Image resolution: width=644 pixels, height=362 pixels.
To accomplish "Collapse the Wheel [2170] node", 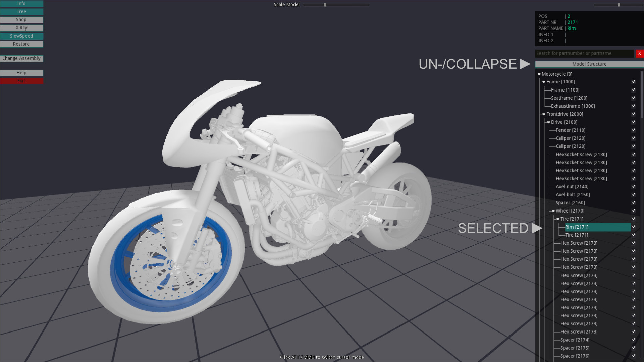I will [x=553, y=211].
